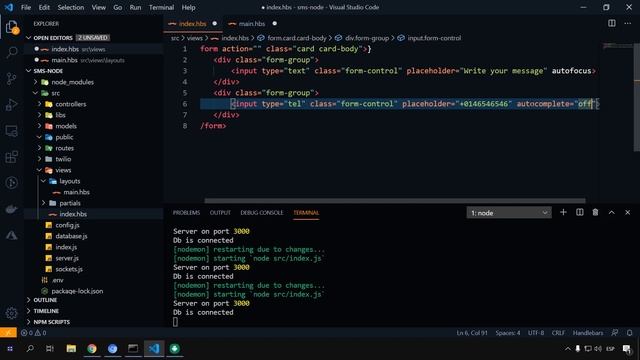The height and width of the screenshot is (360, 640).
Task: Change indentation Spaces: 4
Action: point(508,333)
